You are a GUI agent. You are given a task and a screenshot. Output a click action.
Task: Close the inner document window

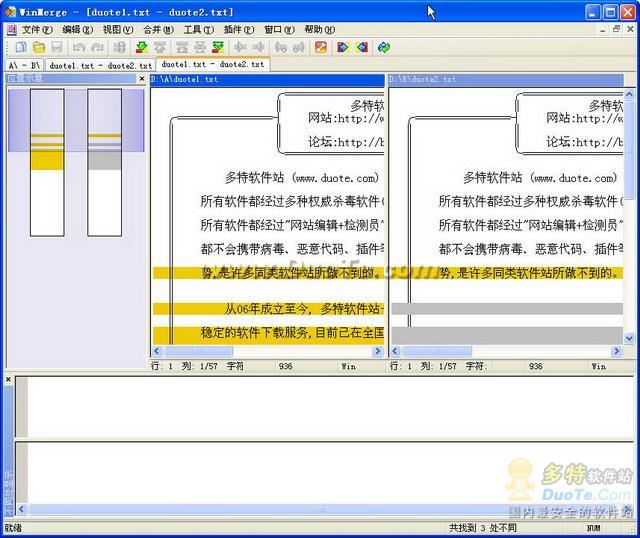pos(630,29)
